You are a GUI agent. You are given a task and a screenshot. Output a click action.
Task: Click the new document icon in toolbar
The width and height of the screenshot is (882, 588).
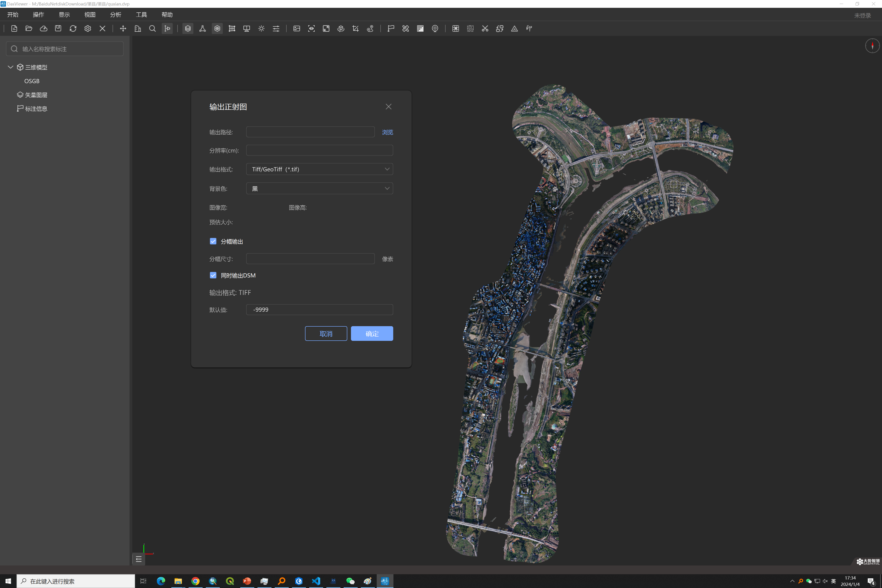point(14,28)
